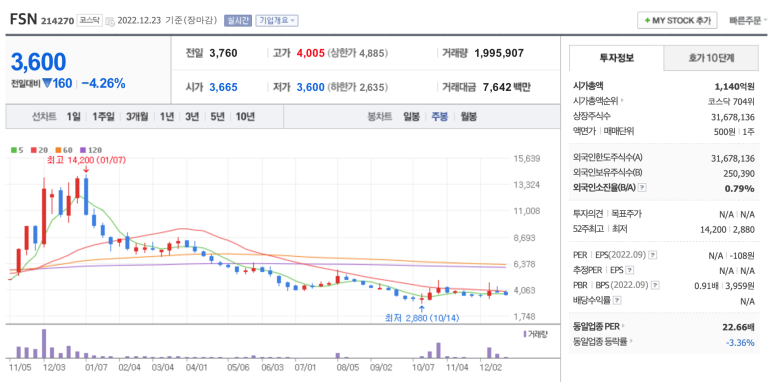Click the plus icon in MY STOCK 추가

tap(647, 21)
